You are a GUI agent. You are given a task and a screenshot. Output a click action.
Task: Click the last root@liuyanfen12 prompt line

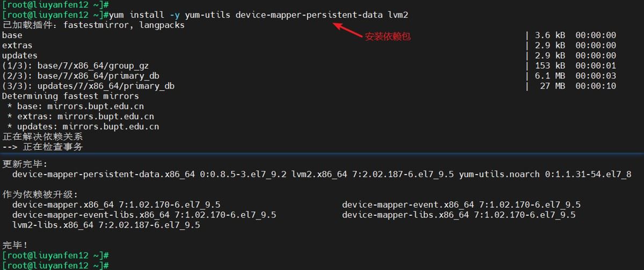pyautogui.click(x=56, y=266)
